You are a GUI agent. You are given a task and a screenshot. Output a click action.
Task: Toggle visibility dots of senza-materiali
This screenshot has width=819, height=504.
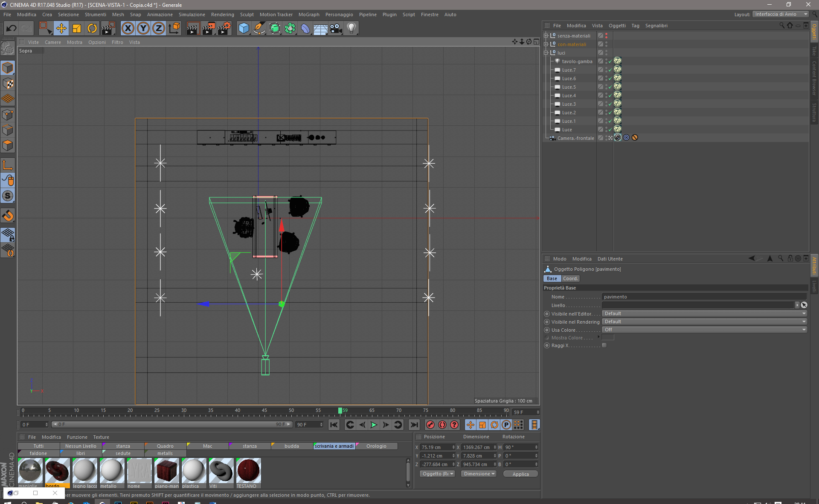(606, 36)
